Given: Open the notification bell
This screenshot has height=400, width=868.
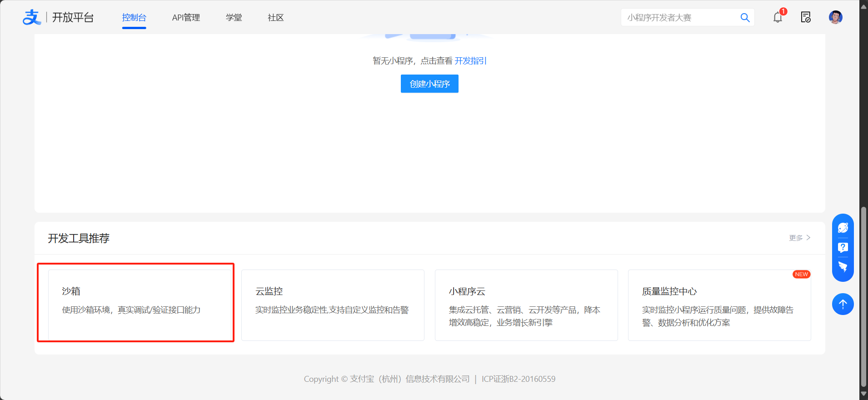Looking at the screenshot, I should (778, 18).
